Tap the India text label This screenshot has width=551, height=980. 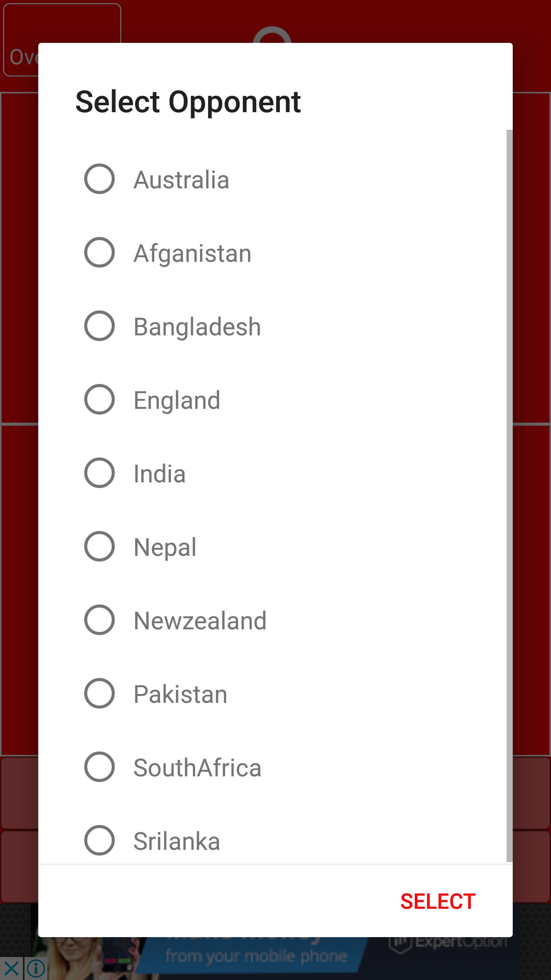[x=160, y=474]
